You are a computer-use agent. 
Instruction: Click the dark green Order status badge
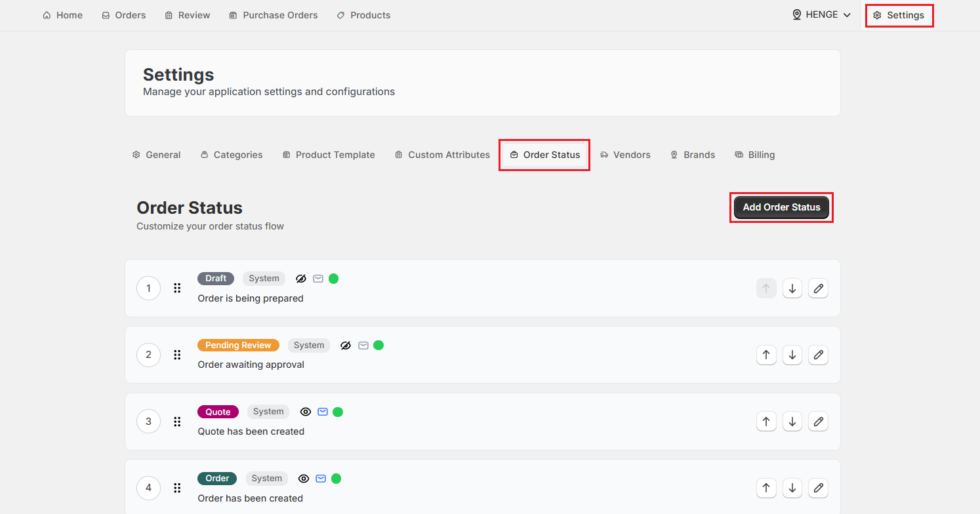tap(217, 479)
